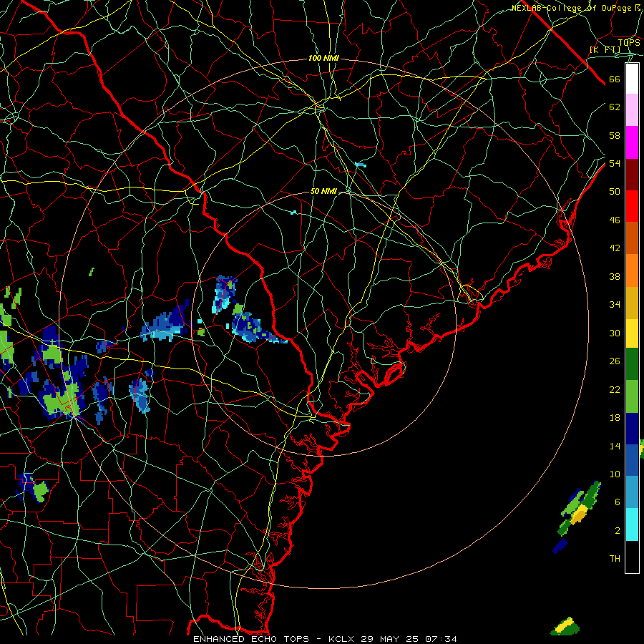Select the dark red legend swatch
Image resolution: width=644 pixels, height=644 pixels.
pyautogui.click(x=632, y=175)
